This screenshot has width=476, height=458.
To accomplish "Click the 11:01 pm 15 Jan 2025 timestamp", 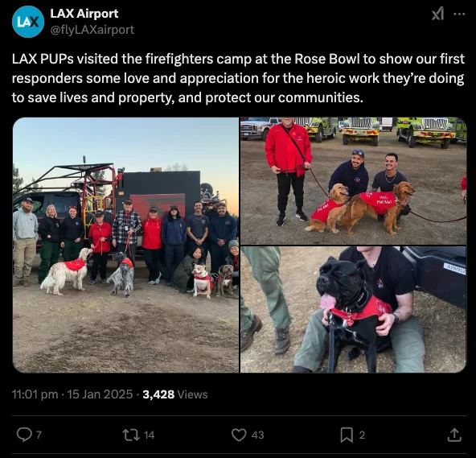I will [72, 394].
